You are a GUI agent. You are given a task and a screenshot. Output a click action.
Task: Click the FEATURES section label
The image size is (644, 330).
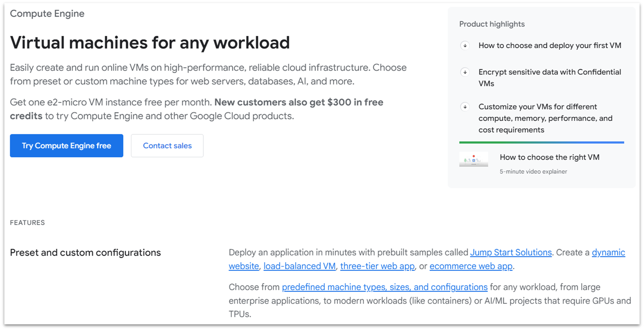27,223
